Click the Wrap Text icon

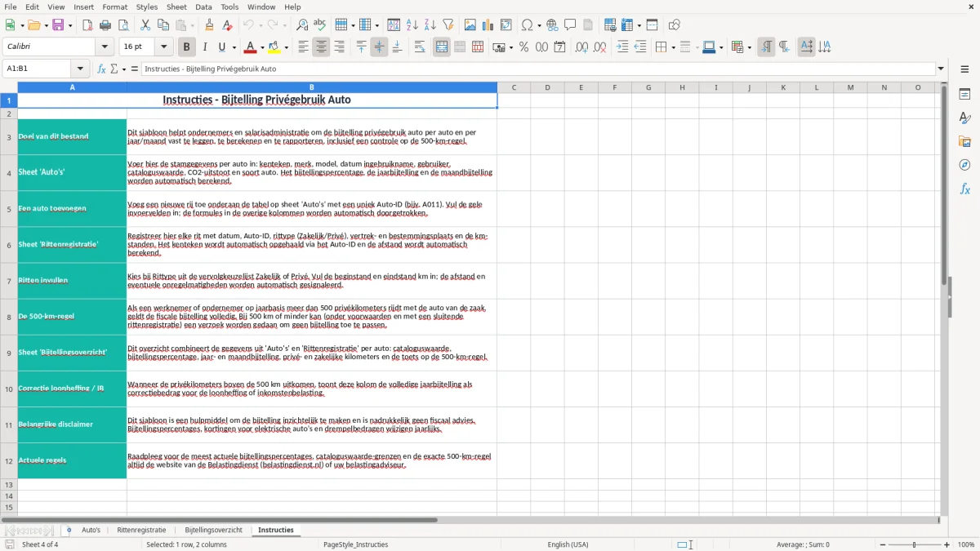[419, 47]
